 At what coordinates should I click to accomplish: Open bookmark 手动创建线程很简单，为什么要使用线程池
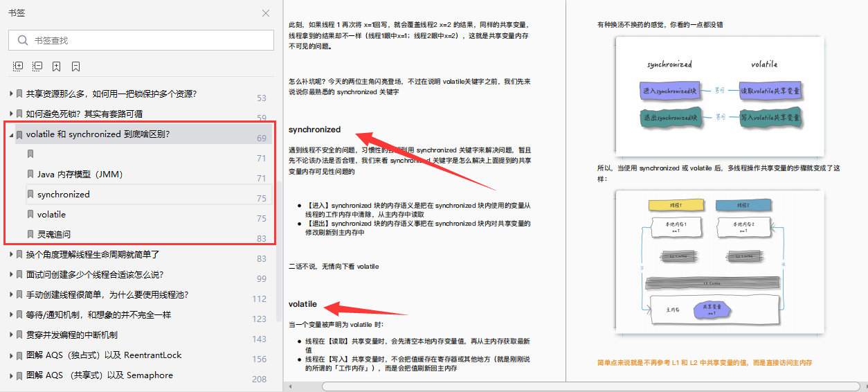107,295
